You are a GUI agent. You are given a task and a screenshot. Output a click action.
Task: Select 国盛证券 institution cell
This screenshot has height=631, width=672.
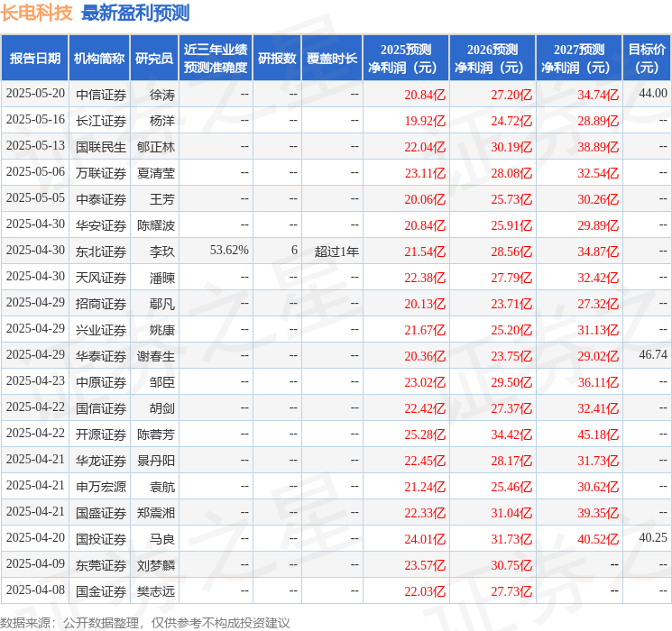pyautogui.click(x=101, y=513)
